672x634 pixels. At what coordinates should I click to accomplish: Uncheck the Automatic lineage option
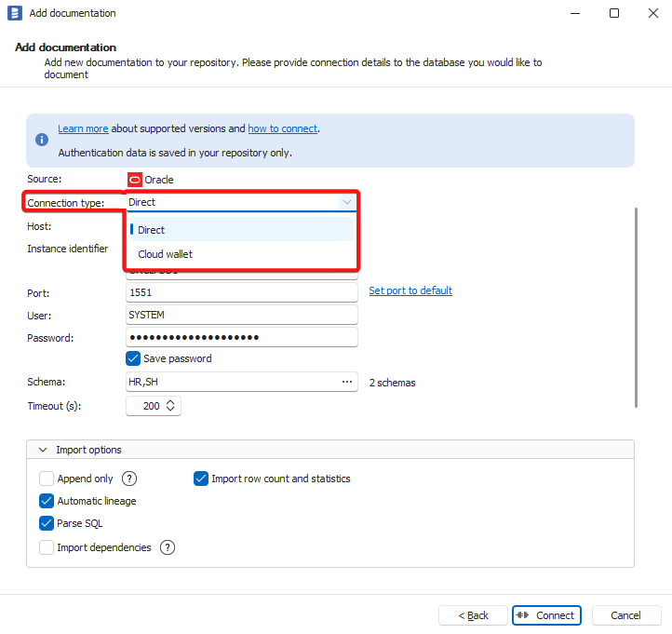pyautogui.click(x=47, y=501)
